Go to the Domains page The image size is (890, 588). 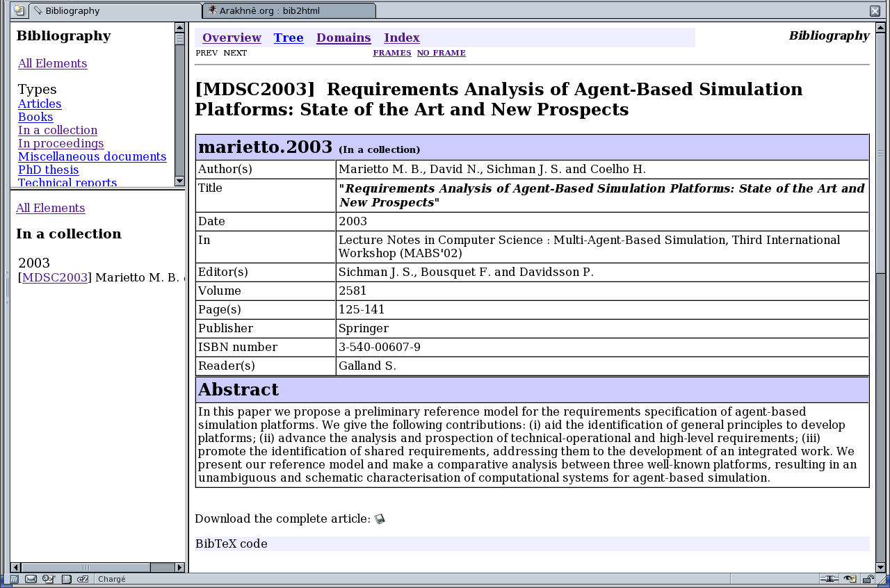[x=343, y=38]
